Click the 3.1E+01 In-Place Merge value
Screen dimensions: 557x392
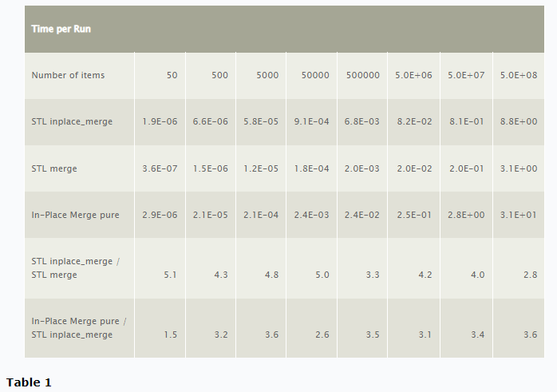(518, 215)
